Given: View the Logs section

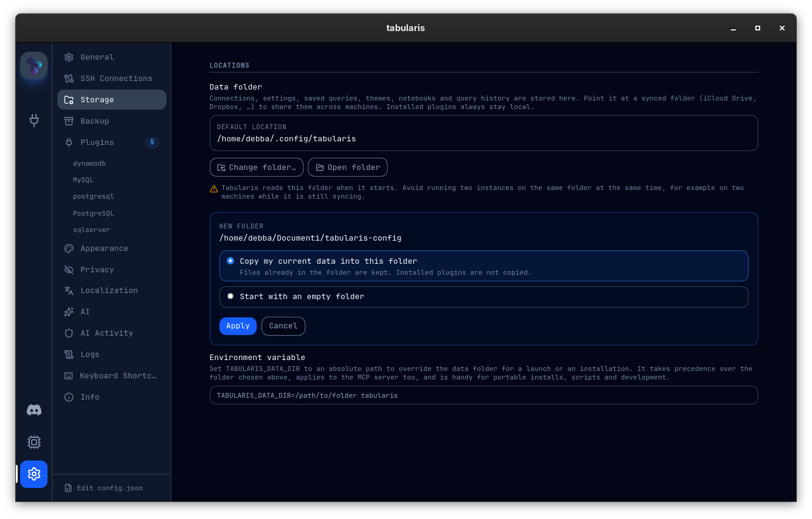Looking at the screenshot, I should tap(112, 355).
